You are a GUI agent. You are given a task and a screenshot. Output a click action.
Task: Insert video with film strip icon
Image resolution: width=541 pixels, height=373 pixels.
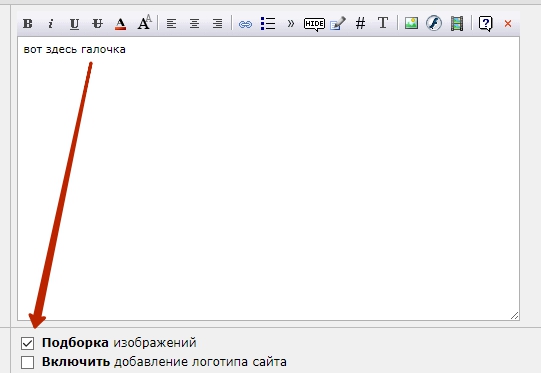457,24
